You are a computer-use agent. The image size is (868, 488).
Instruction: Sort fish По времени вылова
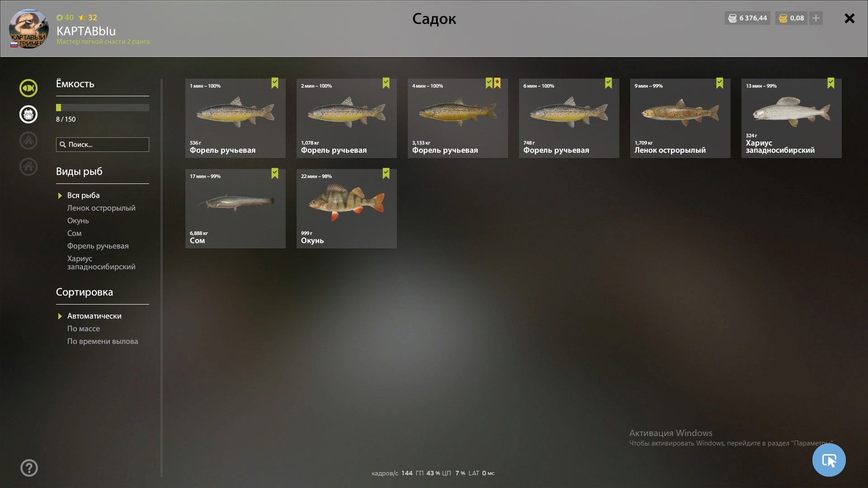coord(103,341)
